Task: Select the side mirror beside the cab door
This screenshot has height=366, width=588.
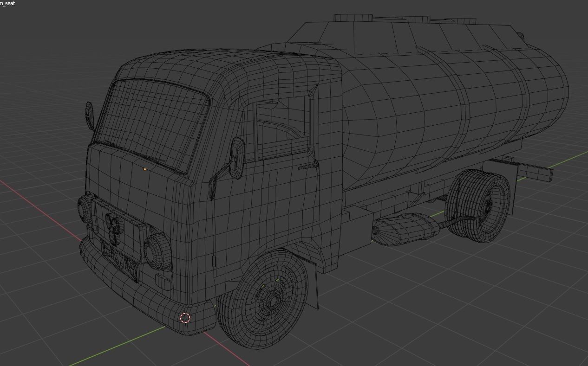Action: [236, 158]
